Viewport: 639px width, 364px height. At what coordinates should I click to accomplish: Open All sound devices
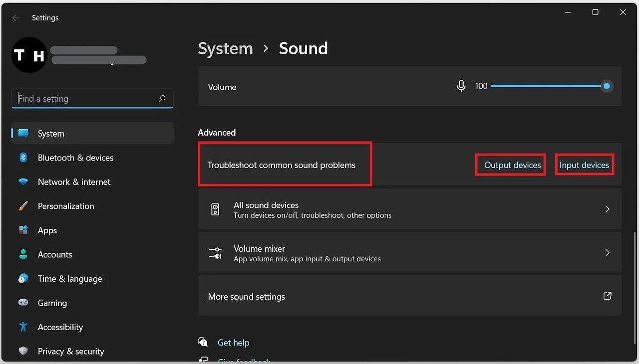pyautogui.click(x=410, y=209)
